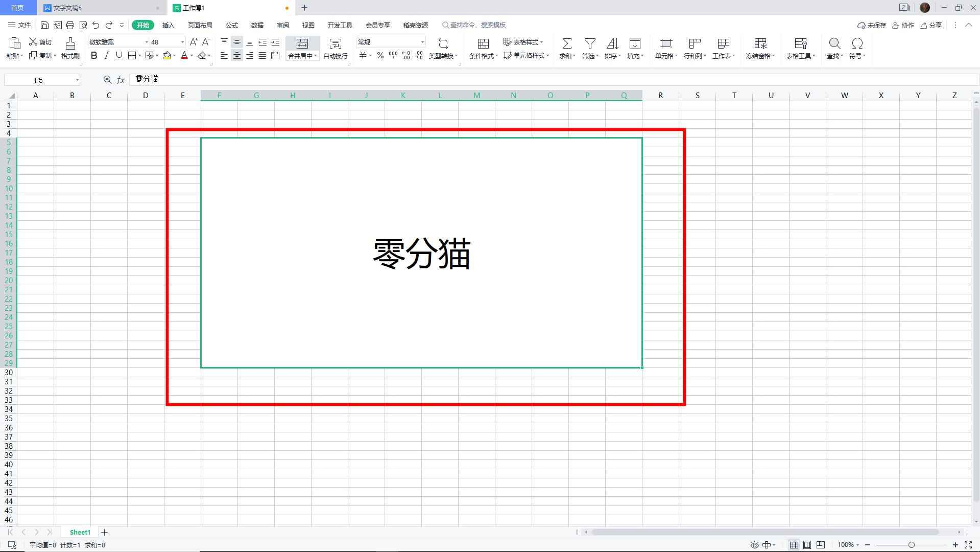
Task: Open the font name dropdown
Action: [146, 42]
